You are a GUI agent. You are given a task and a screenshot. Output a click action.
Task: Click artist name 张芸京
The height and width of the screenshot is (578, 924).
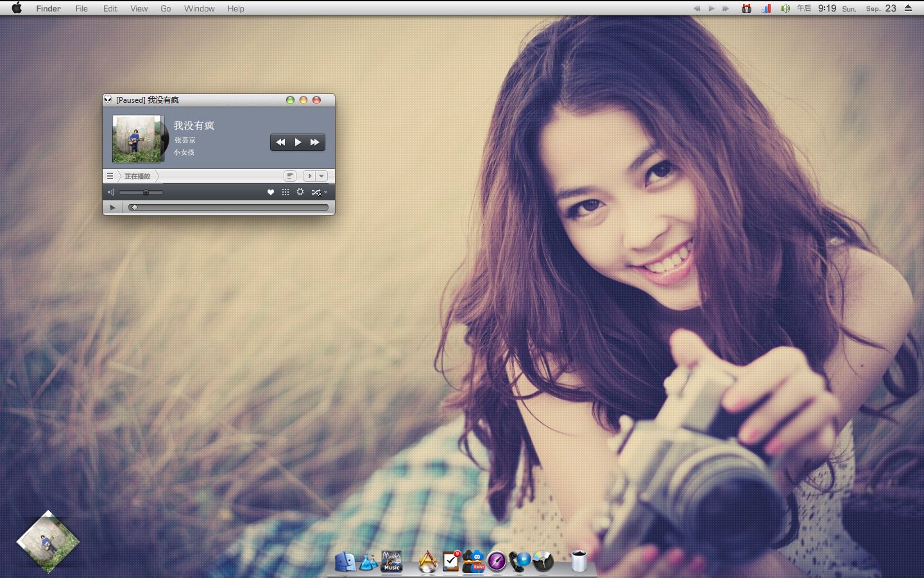point(185,140)
